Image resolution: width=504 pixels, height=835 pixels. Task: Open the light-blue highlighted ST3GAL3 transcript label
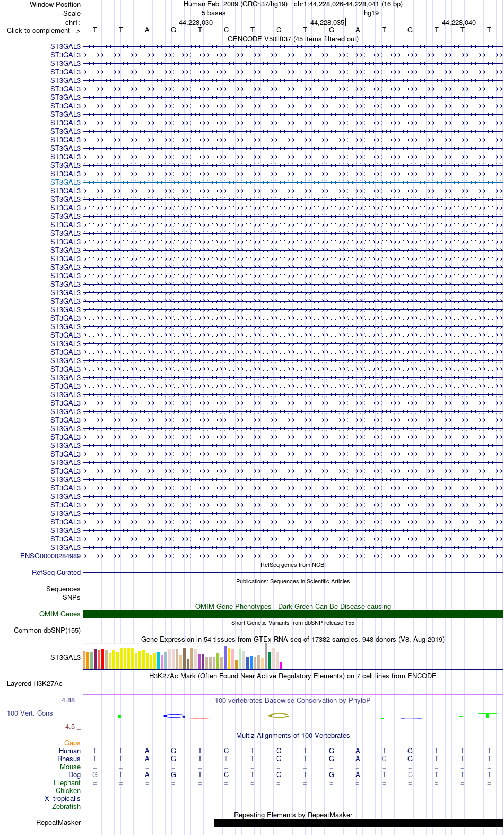click(x=65, y=182)
